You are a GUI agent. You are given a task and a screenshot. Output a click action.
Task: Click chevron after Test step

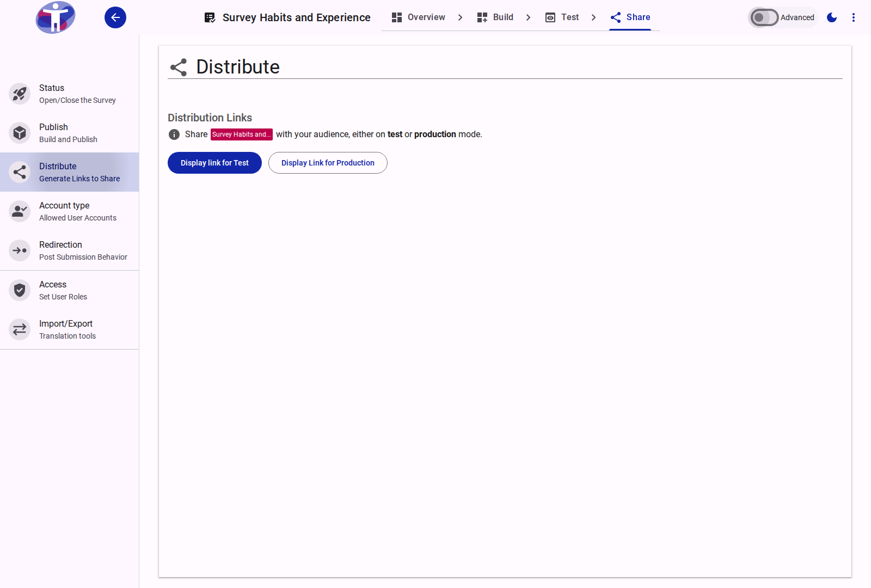(593, 17)
